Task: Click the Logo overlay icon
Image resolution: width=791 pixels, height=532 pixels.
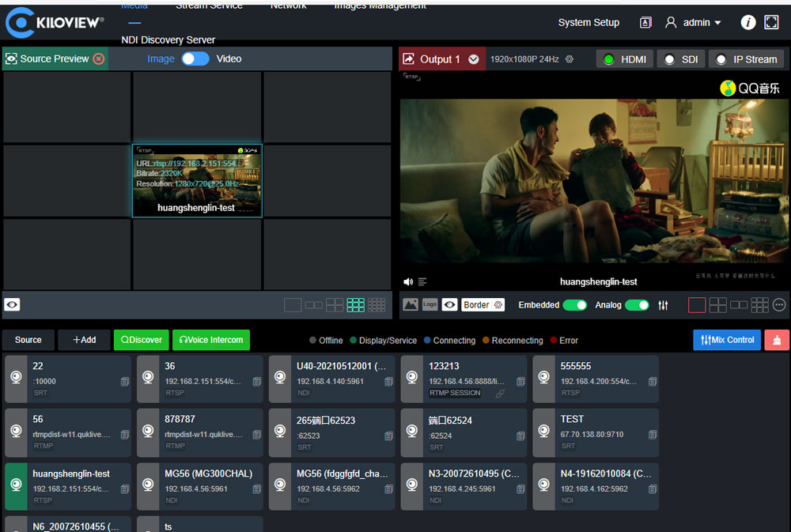Action: pyautogui.click(x=430, y=305)
